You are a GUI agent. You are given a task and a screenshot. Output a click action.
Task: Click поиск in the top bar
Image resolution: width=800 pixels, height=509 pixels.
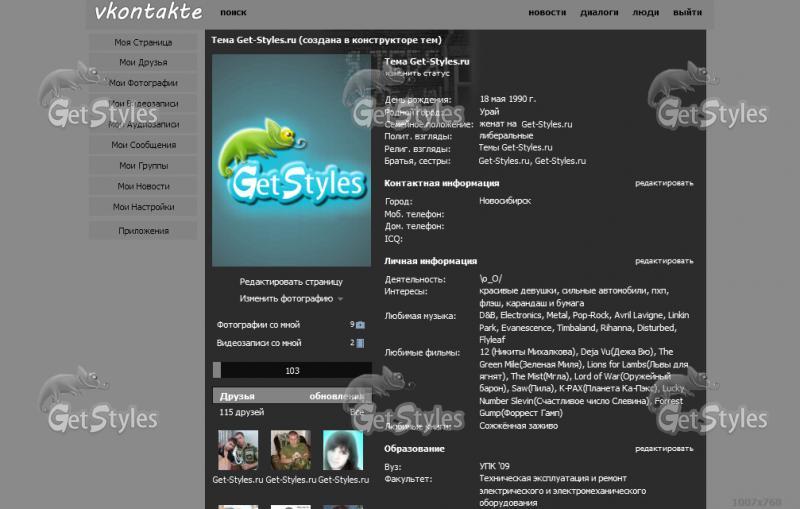coord(233,12)
